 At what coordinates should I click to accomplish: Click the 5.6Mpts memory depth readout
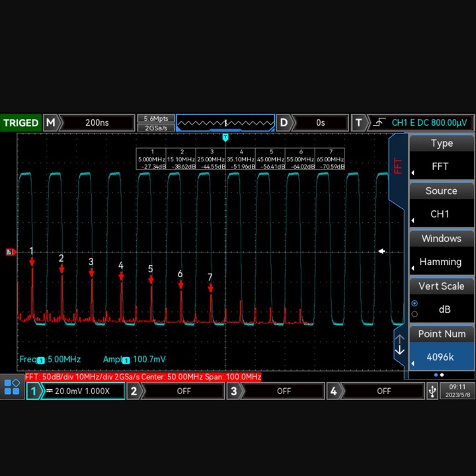(156, 118)
